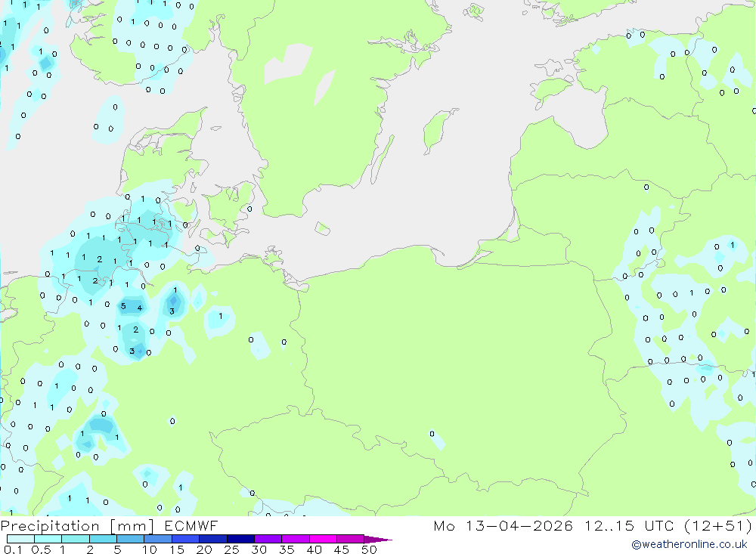Click the (12+51) forecast offset text
This screenshot has width=756, height=554.
(x=718, y=525)
